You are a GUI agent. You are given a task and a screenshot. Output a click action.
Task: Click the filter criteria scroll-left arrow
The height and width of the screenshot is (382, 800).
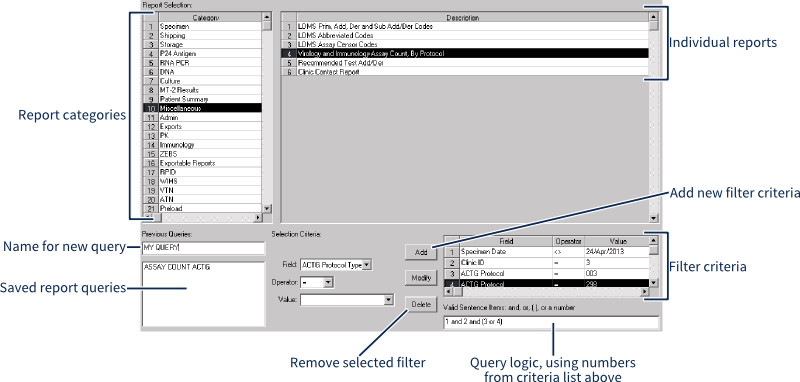pos(449,292)
